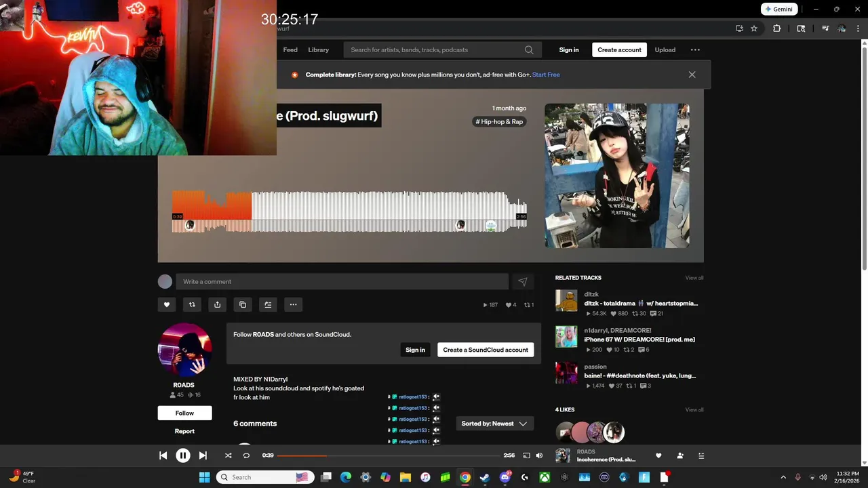Open Xbox app from taskbar
The height and width of the screenshot is (488, 868).
[545, 477]
